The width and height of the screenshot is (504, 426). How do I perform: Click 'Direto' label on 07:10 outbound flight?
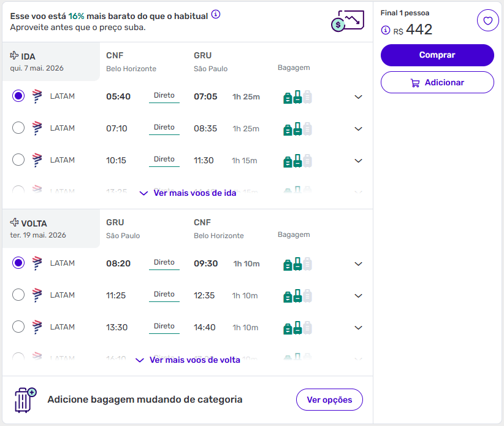(x=164, y=128)
